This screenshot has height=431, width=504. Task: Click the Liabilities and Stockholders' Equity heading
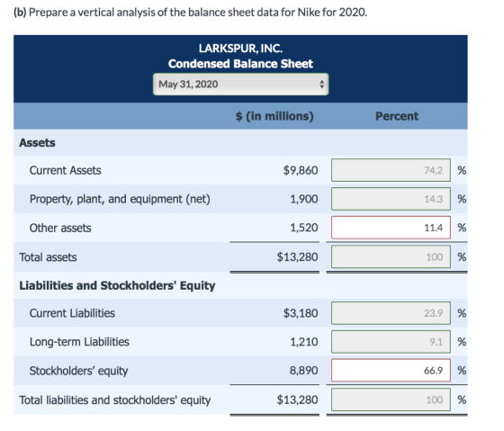117,286
